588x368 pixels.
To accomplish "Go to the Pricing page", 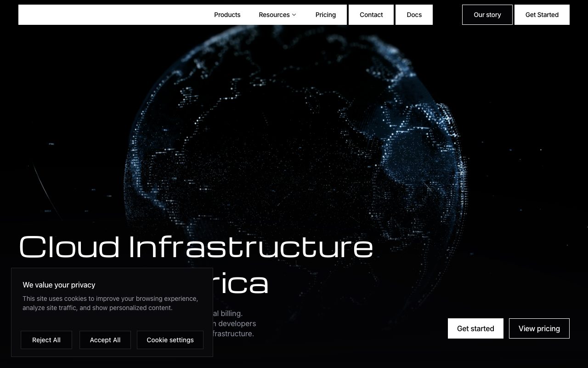I will tap(325, 15).
